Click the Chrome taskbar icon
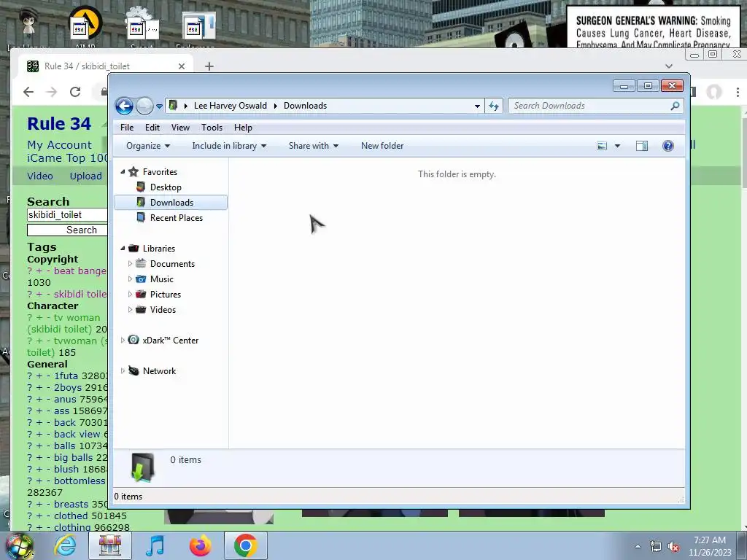Viewport: 747px width, 560px height. pyautogui.click(x=245, y=545)
